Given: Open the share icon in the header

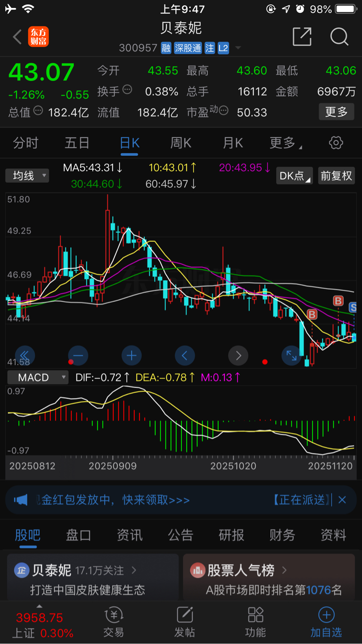Looking at the screenshot, I should point(302,36).
